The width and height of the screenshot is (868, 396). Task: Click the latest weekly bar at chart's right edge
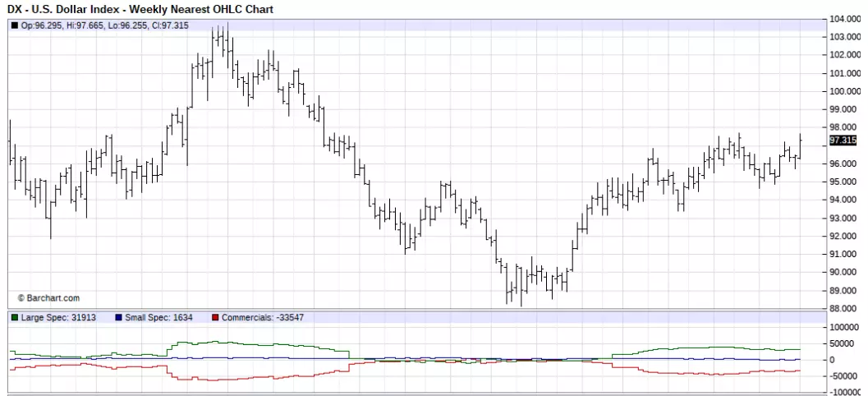800,146
